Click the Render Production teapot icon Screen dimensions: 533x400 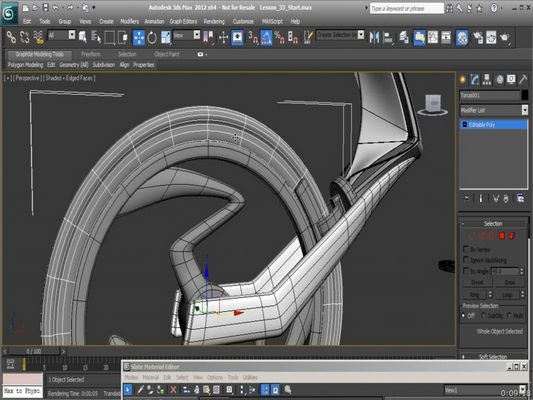[x=505, y=37]
